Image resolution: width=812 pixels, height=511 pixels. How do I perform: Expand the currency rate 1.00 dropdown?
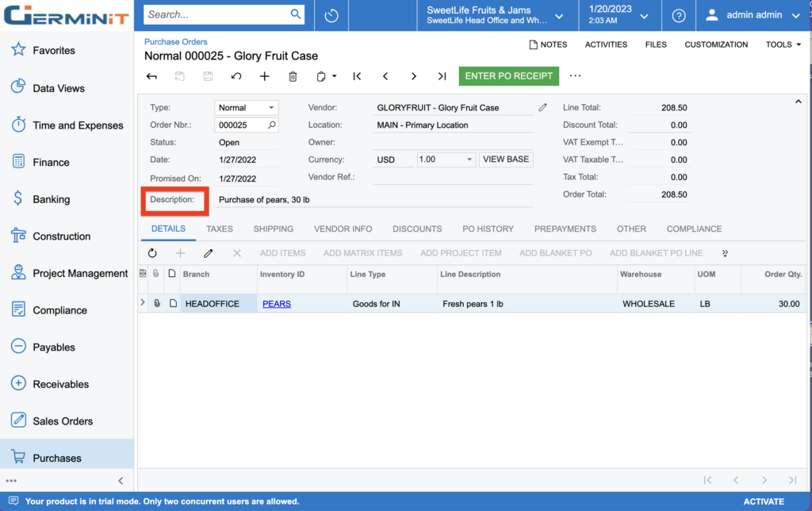469,159
